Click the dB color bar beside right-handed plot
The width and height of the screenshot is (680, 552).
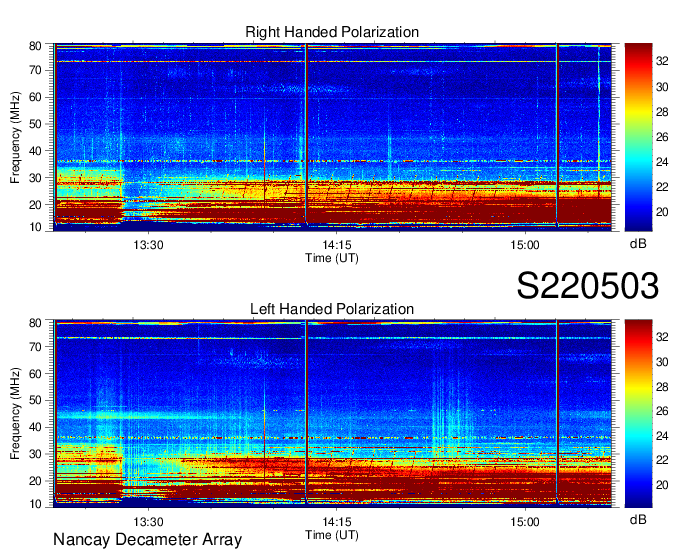pos(638,137)
